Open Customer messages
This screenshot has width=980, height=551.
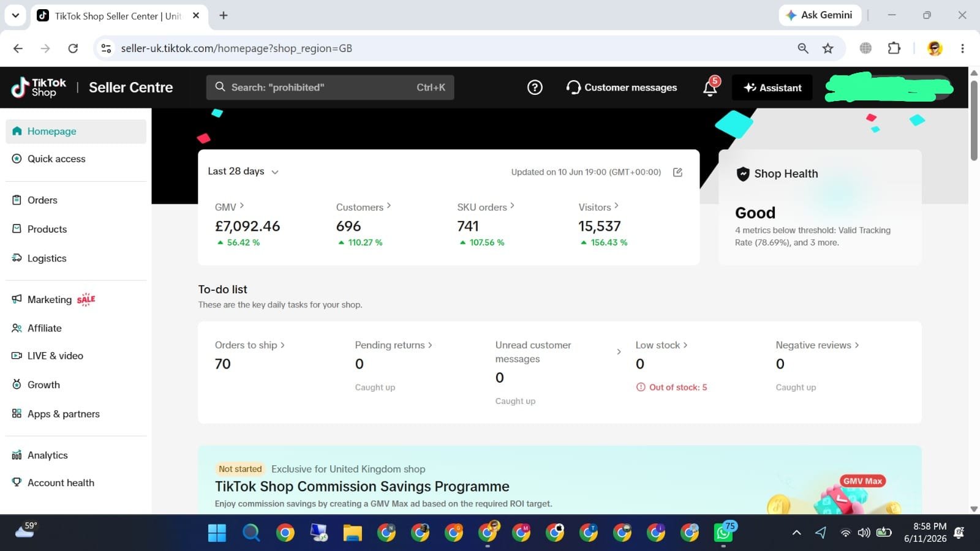pos(622,88)
